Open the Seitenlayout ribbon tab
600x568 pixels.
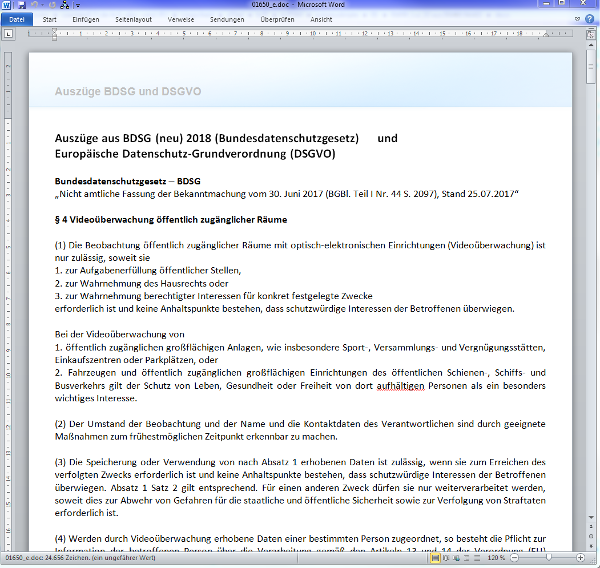click(134, 18)
